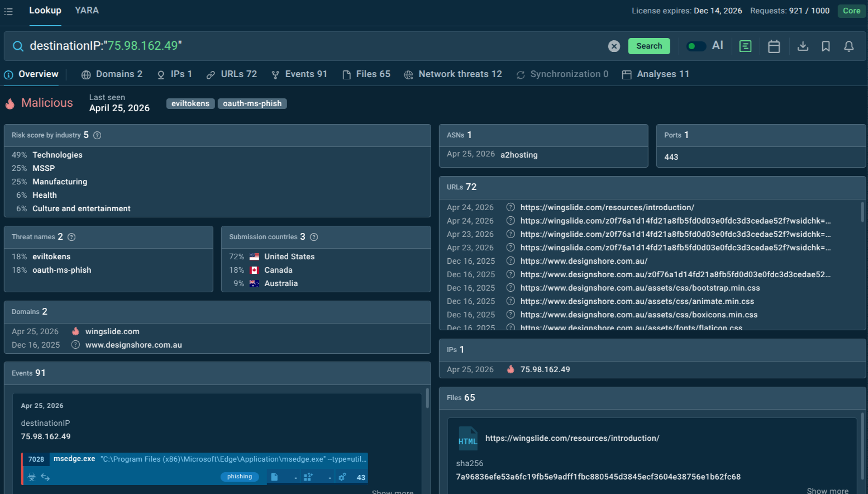Click the phishing badge on the msedge.exe event

click(x=239, y=477)
